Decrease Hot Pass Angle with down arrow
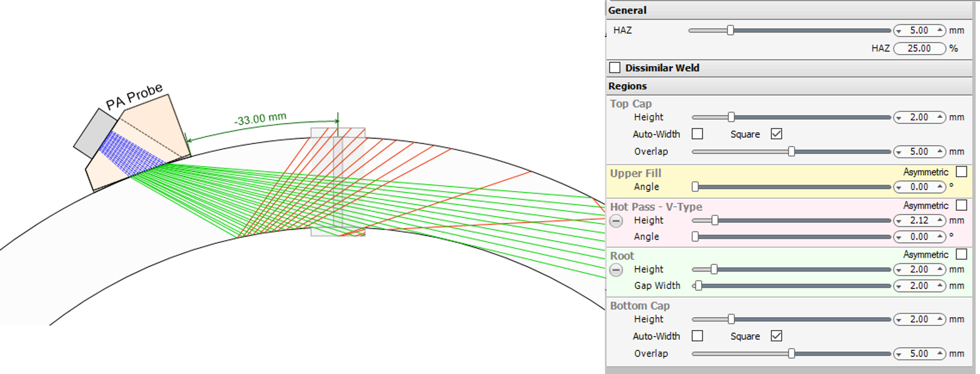Image resolution: width=980 pixels, height=374 pixels. pyautogui.click(x=899, y=237)
